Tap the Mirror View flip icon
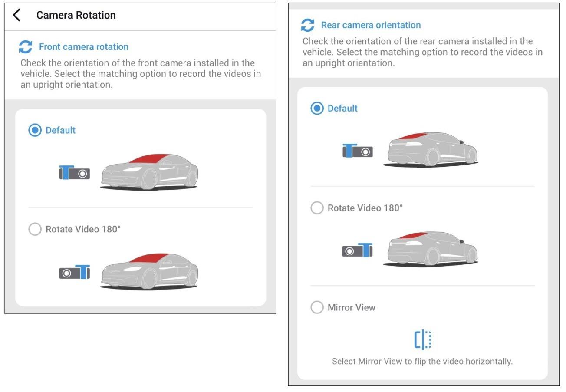566x392 pixels. [x=423, y=340]
